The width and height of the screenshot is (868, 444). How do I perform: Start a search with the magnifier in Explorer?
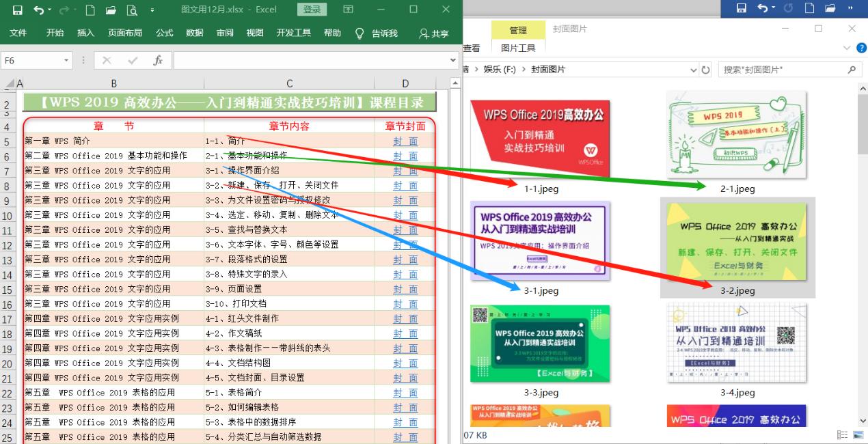(x=851, y=69)
